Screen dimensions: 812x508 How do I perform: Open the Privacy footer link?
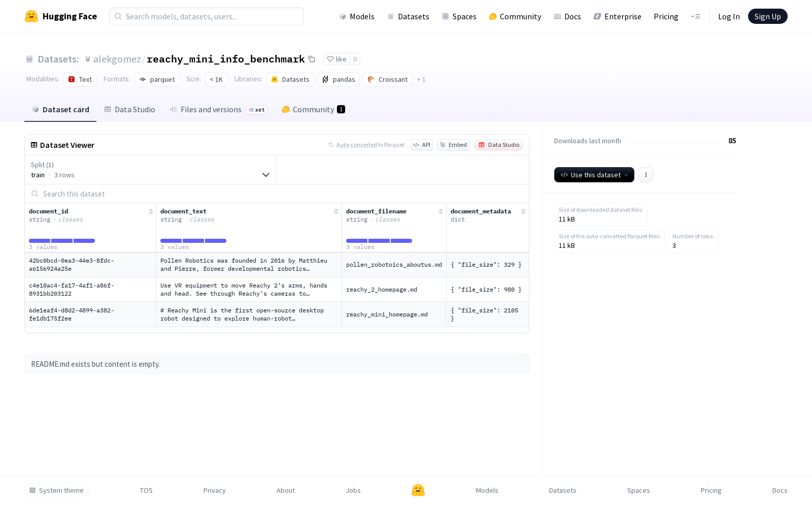pos(215,490)
